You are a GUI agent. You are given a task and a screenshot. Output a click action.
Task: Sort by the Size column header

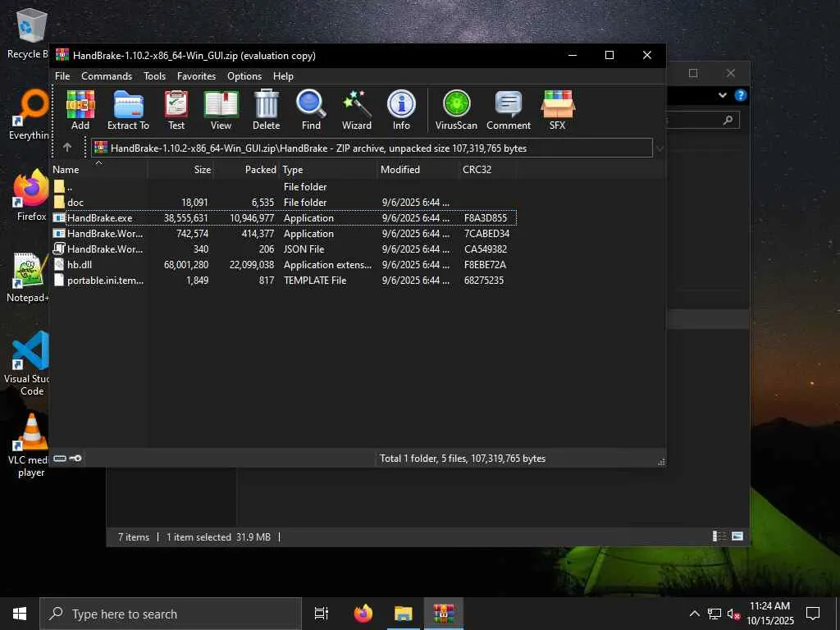tap(181, 169)
